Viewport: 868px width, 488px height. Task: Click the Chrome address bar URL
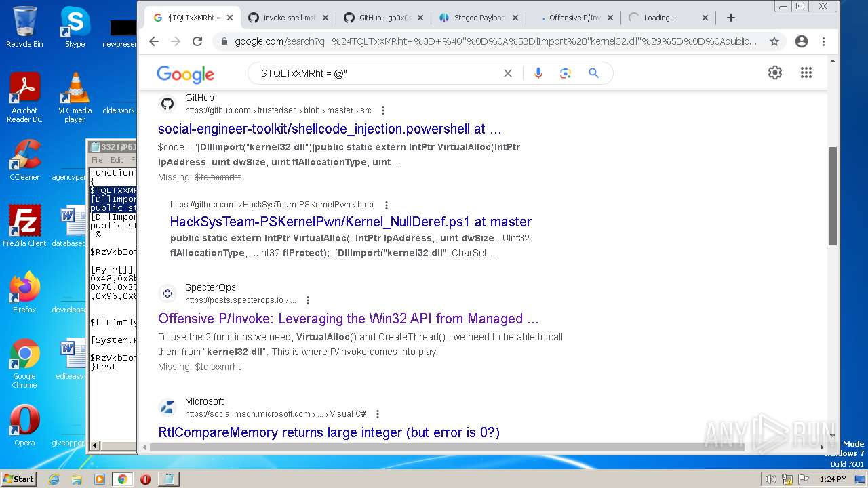click(496, 41)
